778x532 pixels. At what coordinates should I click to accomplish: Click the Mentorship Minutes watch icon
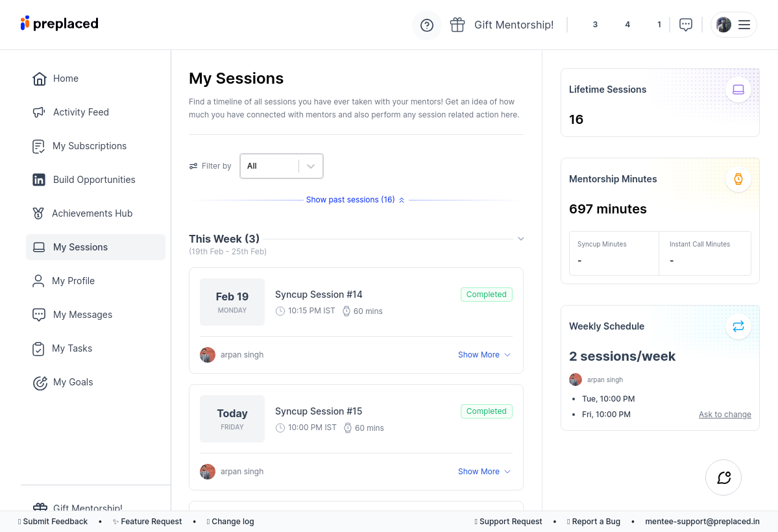pos(738,178)
